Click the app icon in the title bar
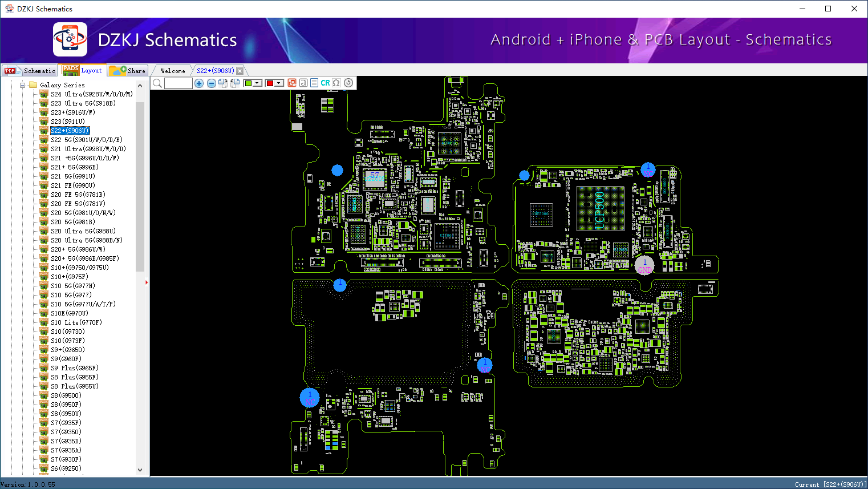Viewport: 868px width, 489px height. 9,9
